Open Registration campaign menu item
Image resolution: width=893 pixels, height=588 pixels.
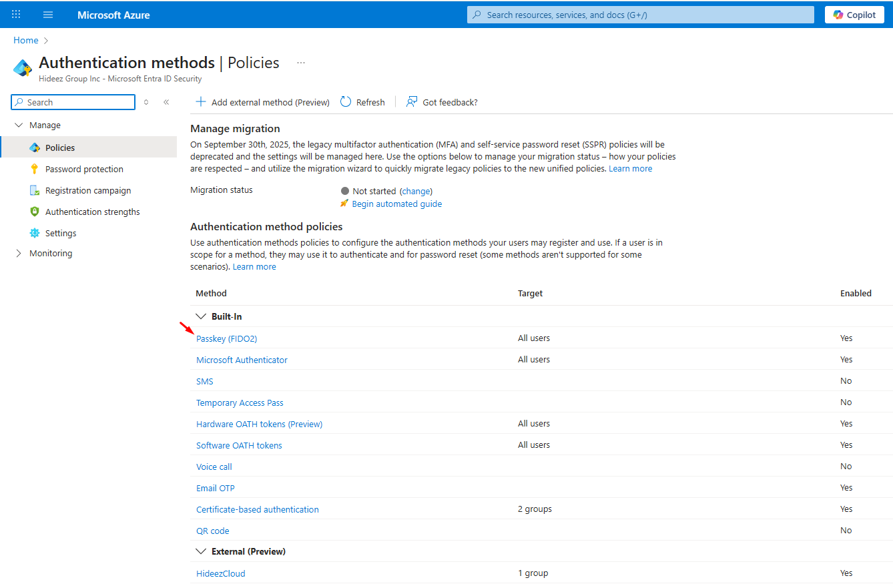88,190
